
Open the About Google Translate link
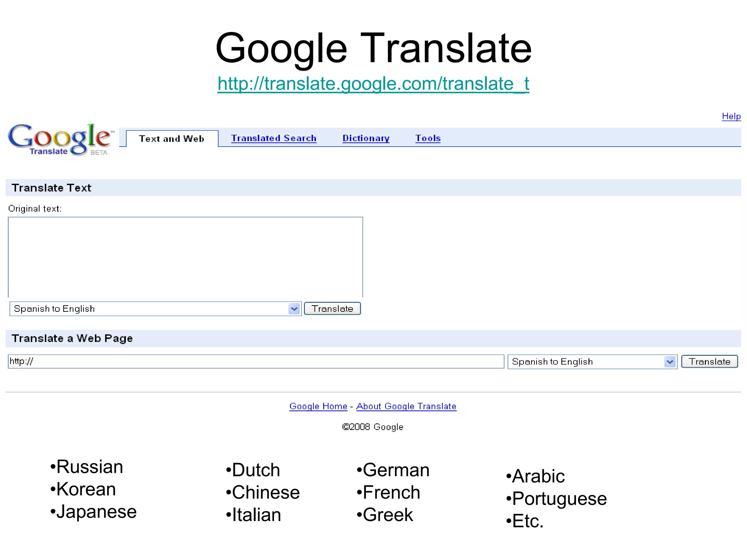406,406
